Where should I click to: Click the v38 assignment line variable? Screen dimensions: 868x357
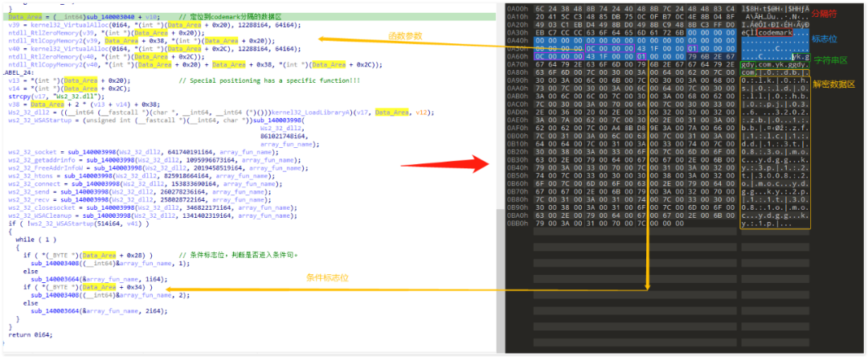point(14,104)
